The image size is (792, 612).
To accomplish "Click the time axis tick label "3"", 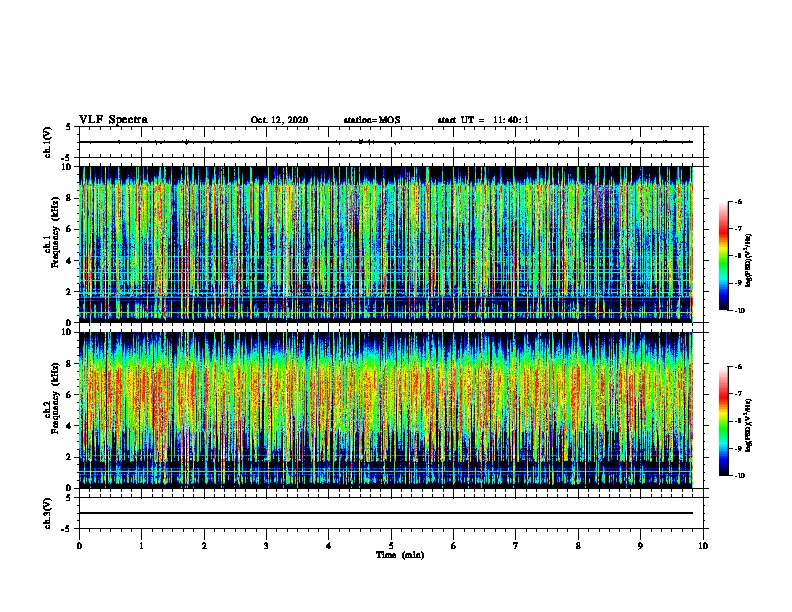I will point(266,545).
